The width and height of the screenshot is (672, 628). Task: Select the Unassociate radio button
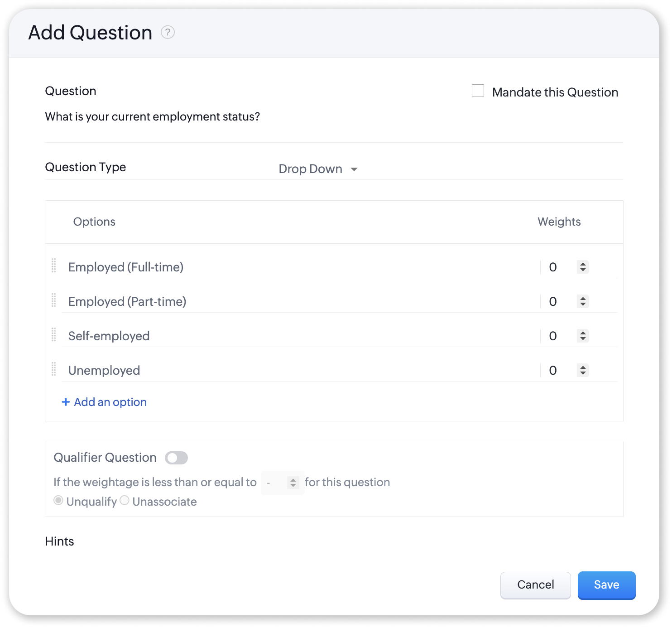[x=125, y=501]
